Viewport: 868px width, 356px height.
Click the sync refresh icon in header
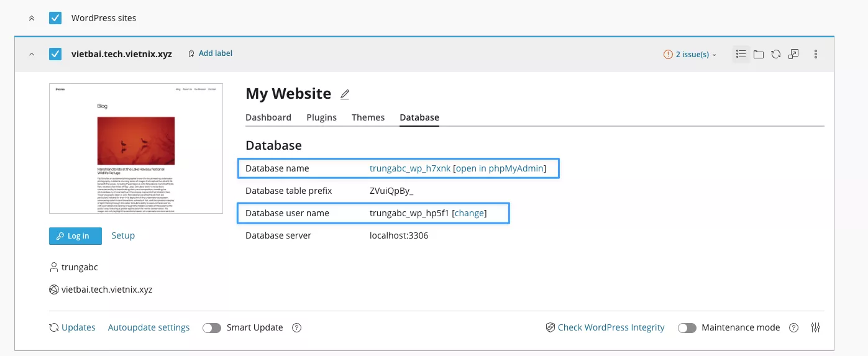point(776,54)
